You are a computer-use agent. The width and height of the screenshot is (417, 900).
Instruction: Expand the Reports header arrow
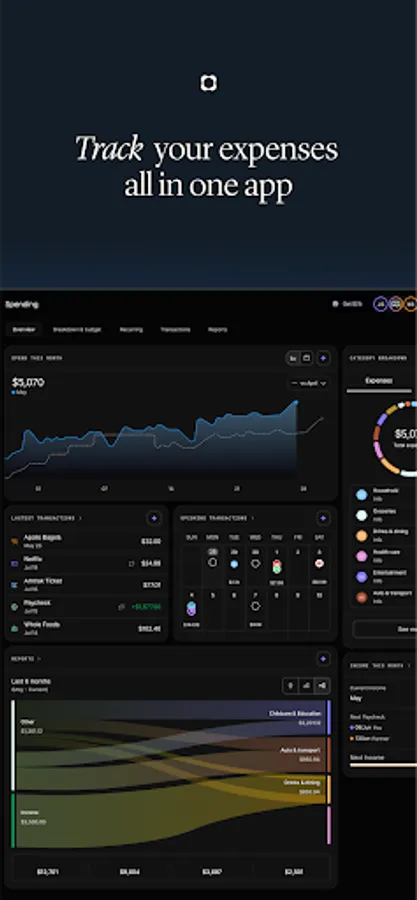(x=39, y=659)
